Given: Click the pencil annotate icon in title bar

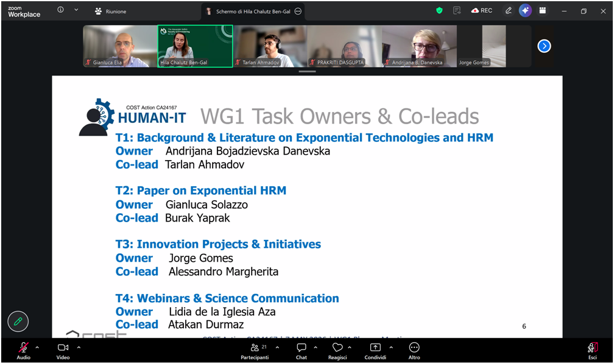Looking at the screenshot, I should pyautogui.click(x=508, y=10).
